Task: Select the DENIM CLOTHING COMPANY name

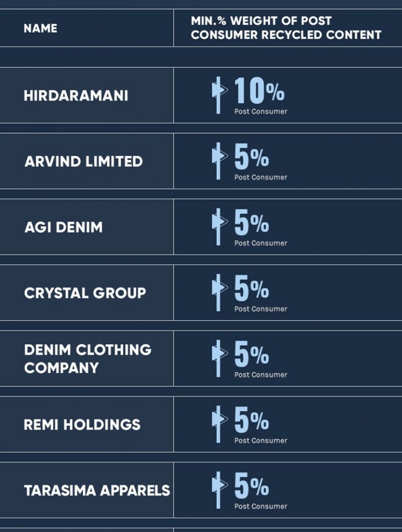Action: (x=88, y=359)
